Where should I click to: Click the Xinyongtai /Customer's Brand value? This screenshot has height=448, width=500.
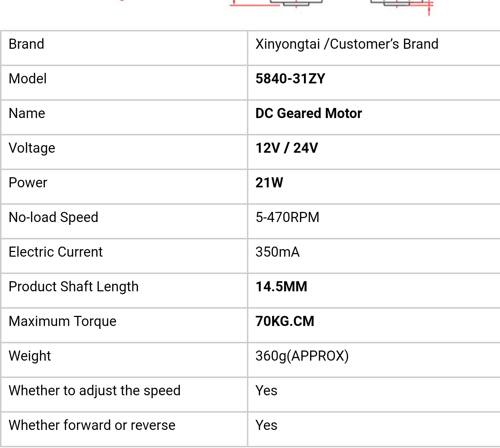(x=347, y=44)
